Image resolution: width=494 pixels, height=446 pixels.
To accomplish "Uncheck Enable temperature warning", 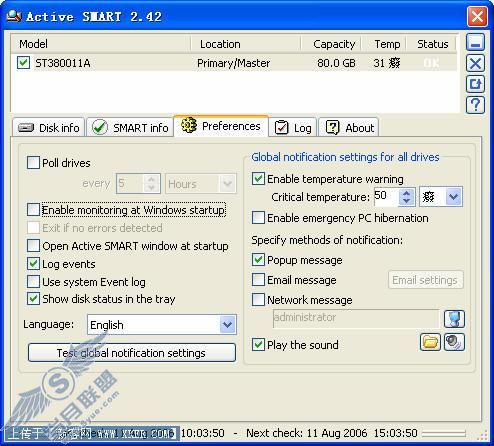I will (x=258, y=179).
